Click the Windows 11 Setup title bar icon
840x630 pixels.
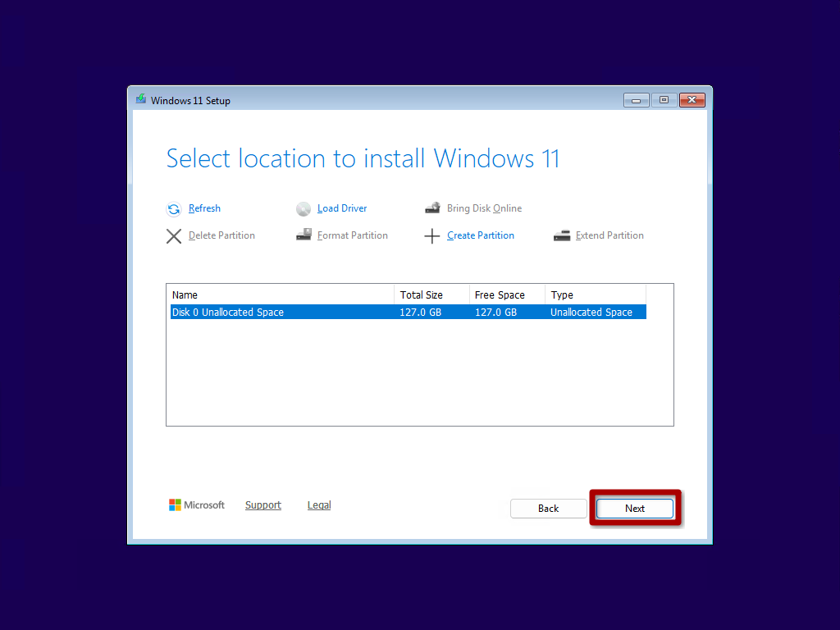tap(141, 99)
